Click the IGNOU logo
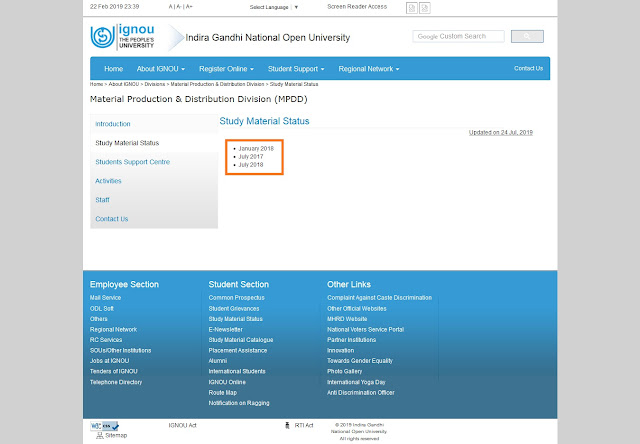The width and height of the screenshot is (640, 444). pos(122,37)
